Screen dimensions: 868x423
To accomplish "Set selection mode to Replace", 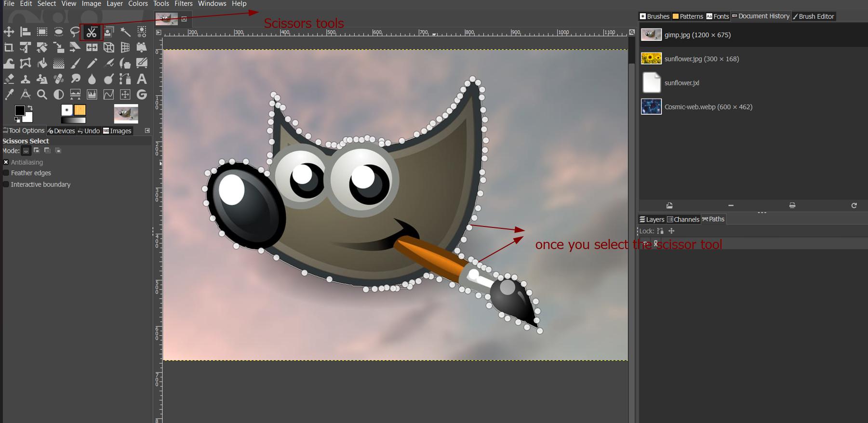I will click(26, 151).
